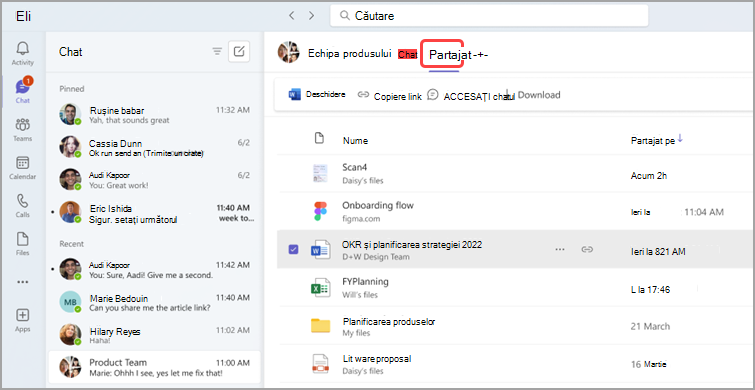Image resolution: width=755 pixels, height=390 pixels.
Task: Click the Scan4 file name
Action: tap(355, 168)
